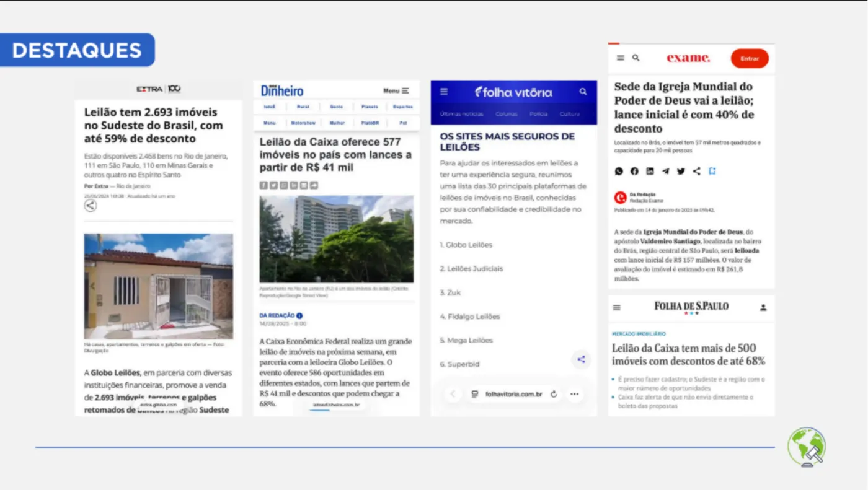Click the generic share icon in Exame
868x490 pixels.
pyautogui.click(x=696, y=172)
